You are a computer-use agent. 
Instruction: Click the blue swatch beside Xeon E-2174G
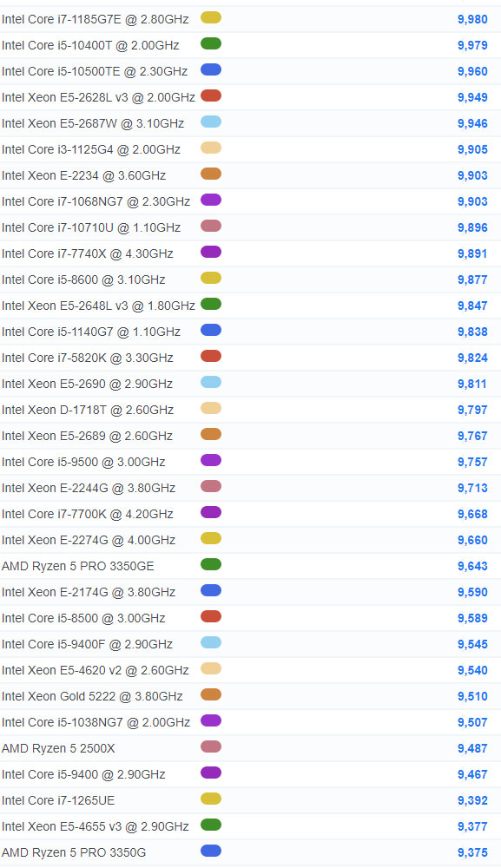tap(211, 590)
